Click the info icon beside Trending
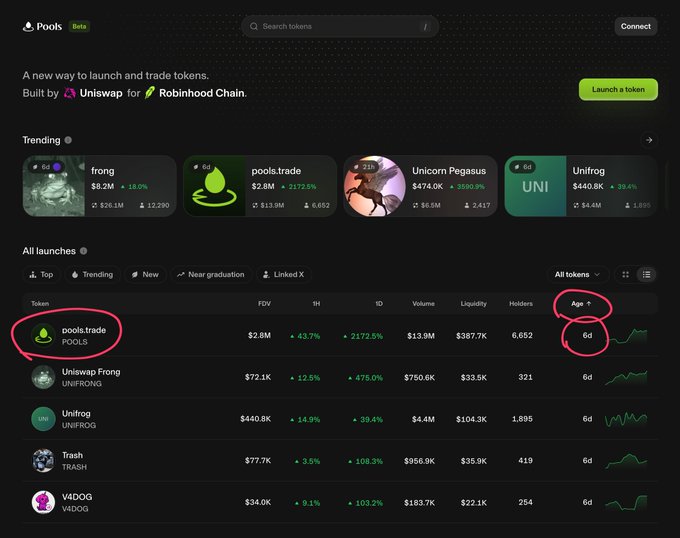Screen dimensions: 680x538 tap(68, 140)
